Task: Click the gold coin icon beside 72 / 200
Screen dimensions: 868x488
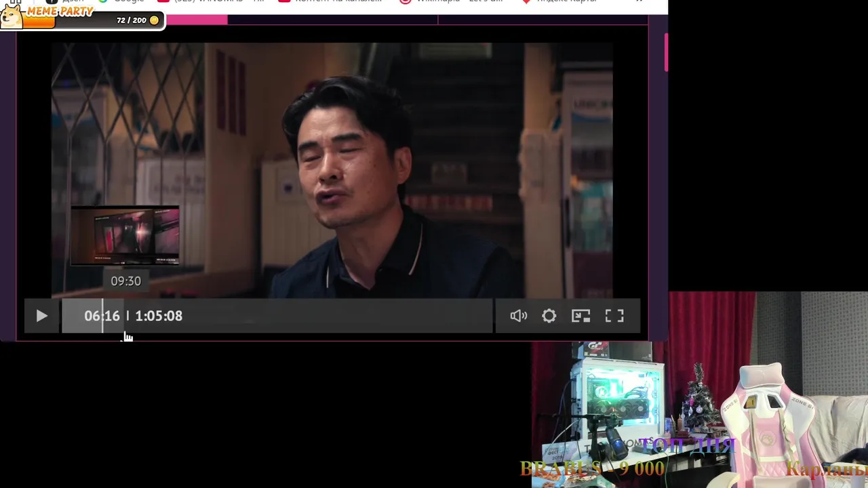Action: pyautogui.click(x=154, y=20)
